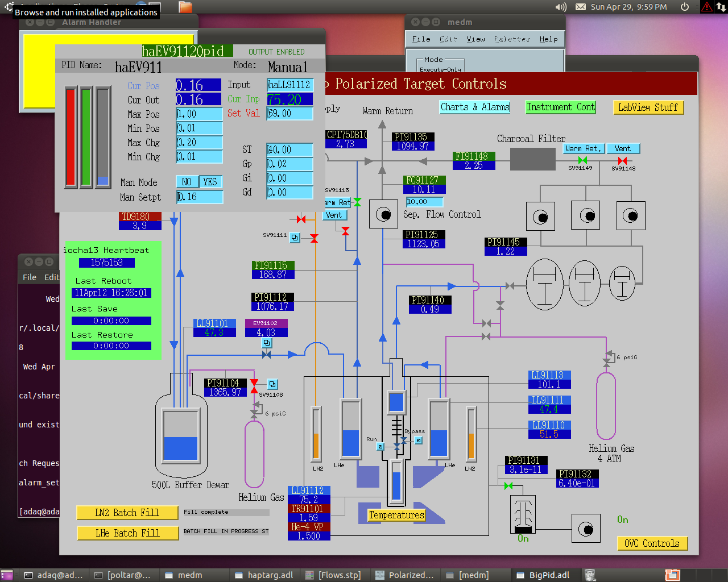Open the Edit menu in the medm window
728x582 pixels.
coord(448,39)
